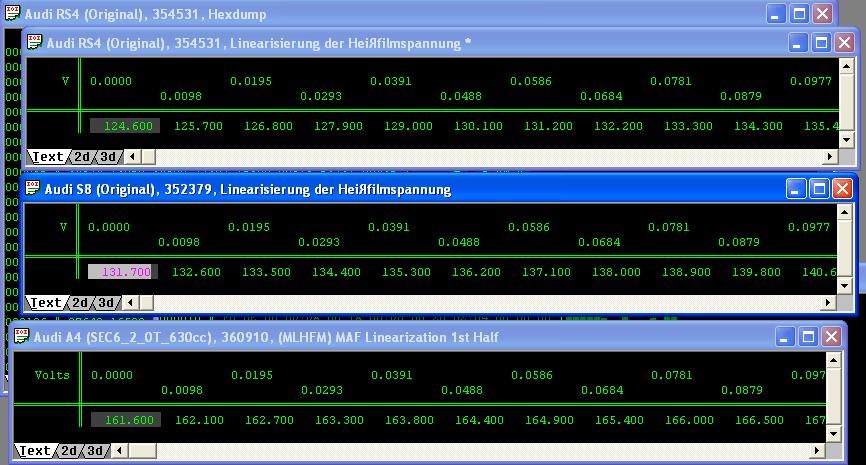Open the 2d tab in Audi S8 window
Viewport: 866px width, 465px height.
(x=80, y=303)
